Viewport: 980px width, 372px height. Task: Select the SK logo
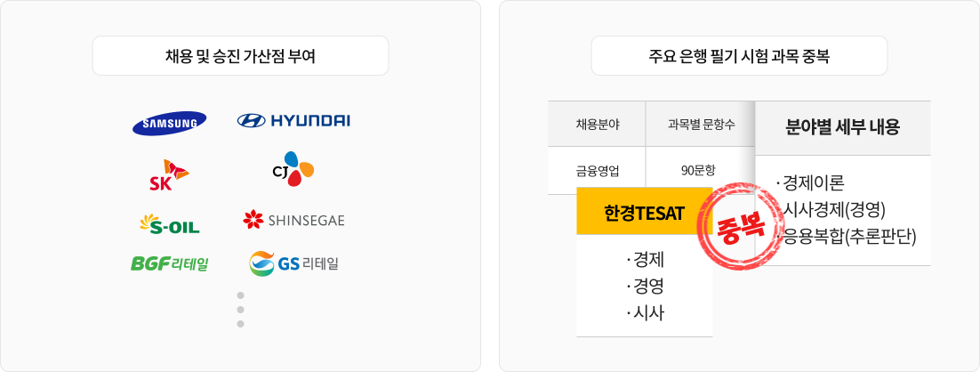[169, 173]
